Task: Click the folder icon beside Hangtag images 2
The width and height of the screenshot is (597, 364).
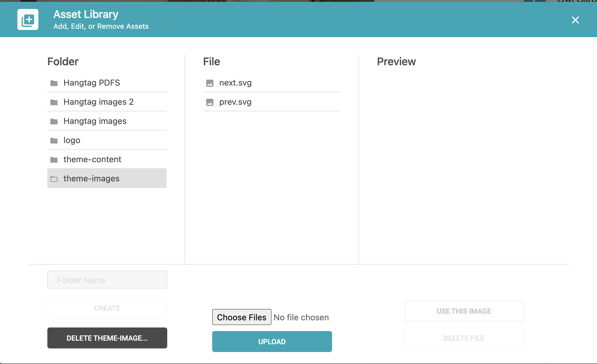Action: [54, 102]
